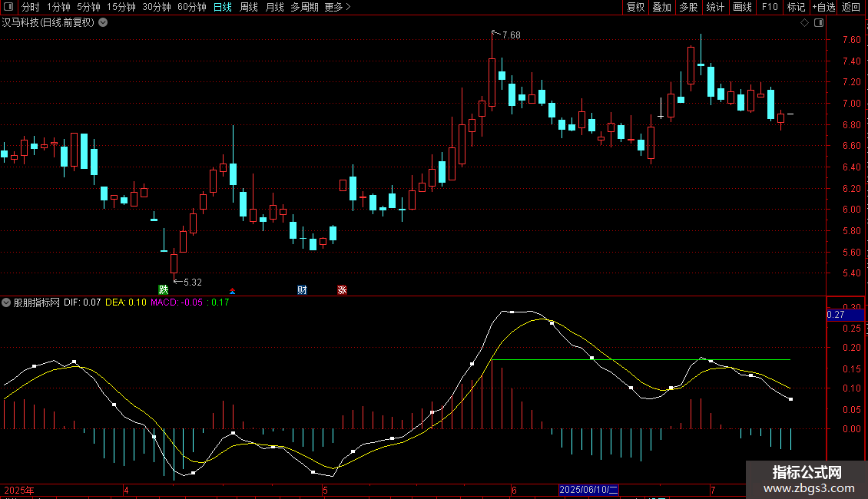The image size is (868, 499).
Task: Click the 7.60 price axis label
Action: (x=852, y=40)
